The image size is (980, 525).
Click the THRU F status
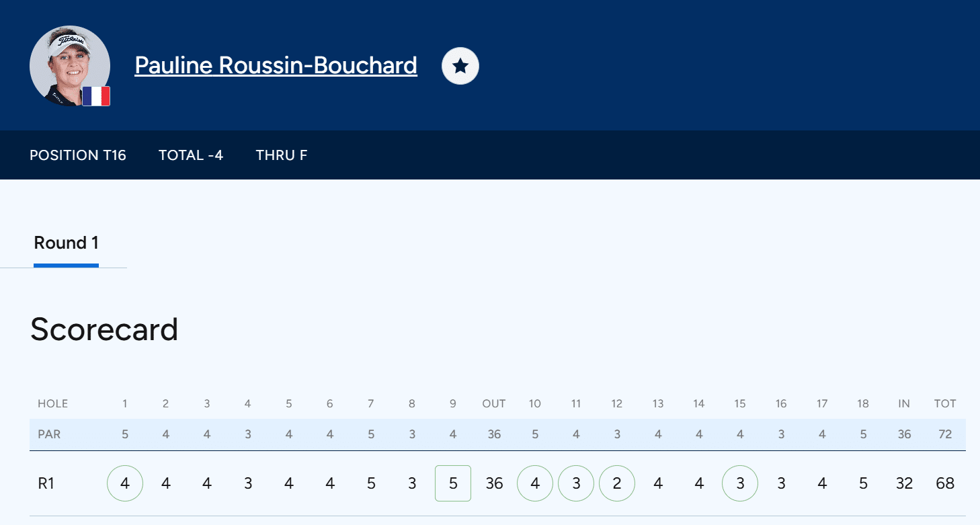coord(282,155)
